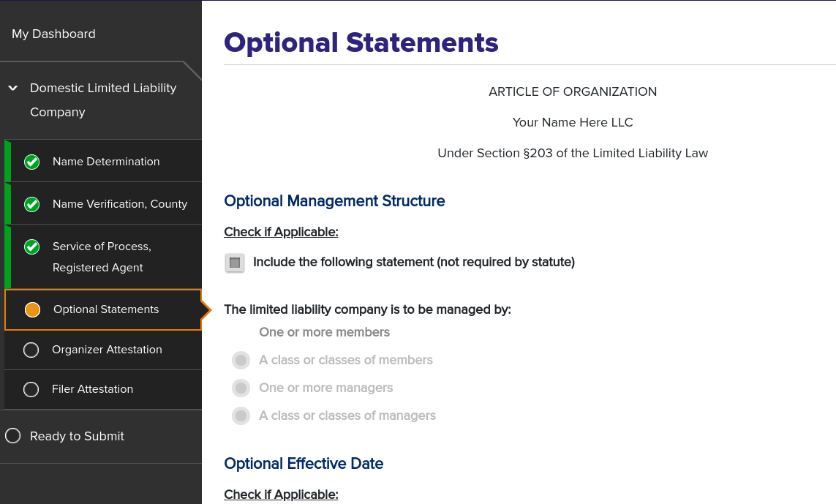Select A class or classes of managers

[241, 415]
